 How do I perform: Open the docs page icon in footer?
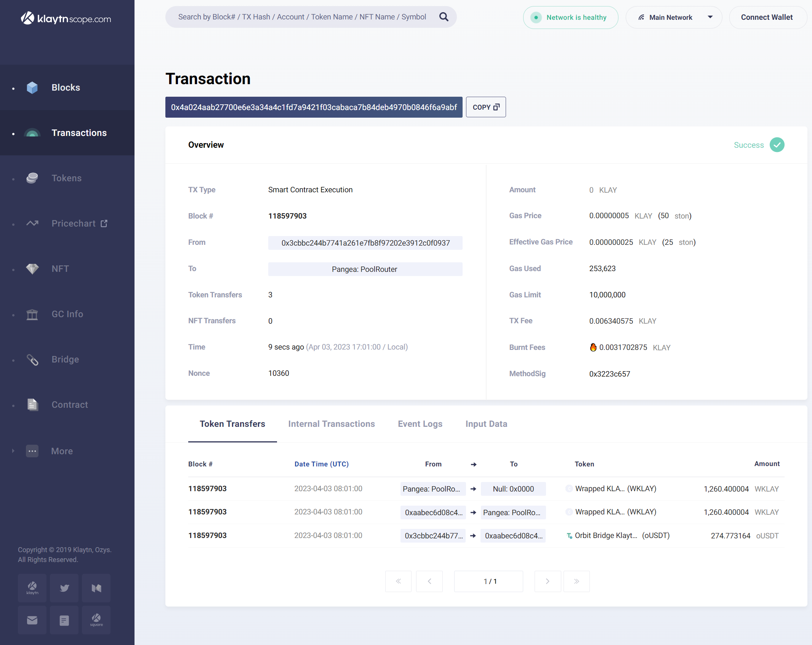[64, 620]
